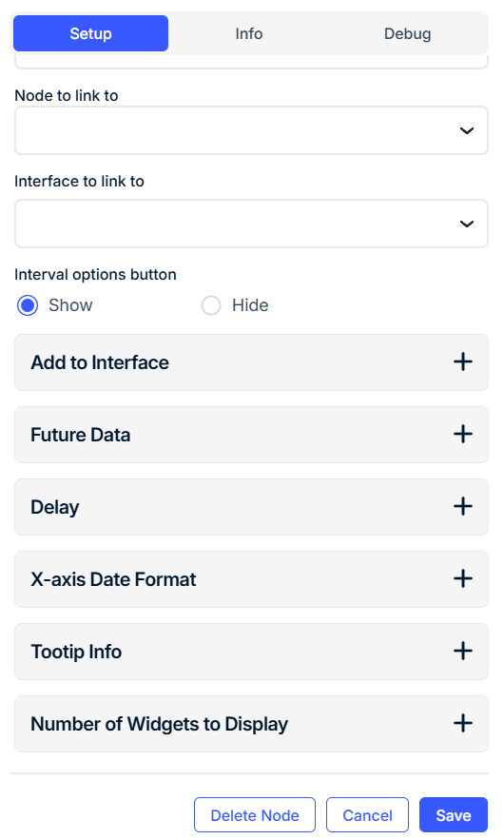The height and width of the screenshot is (839, 504).
Task: Open the Interface to link to dropdown
Action: click(251, 224)
